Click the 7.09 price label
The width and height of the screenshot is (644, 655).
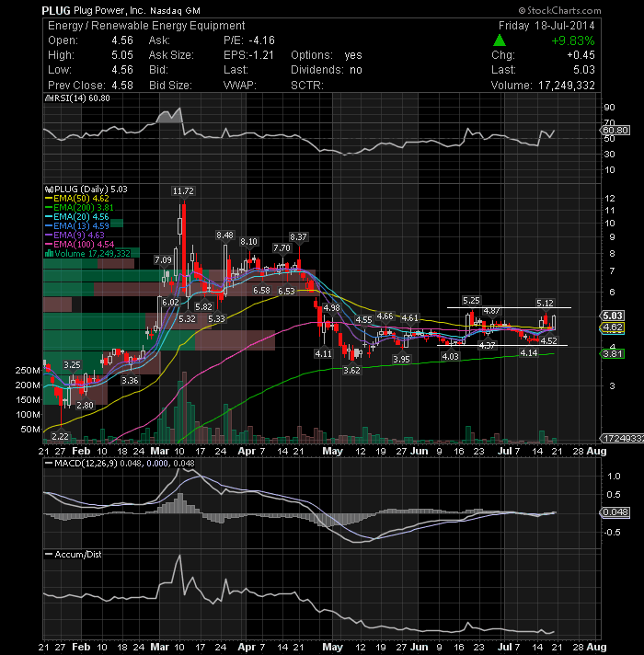[x=163, y=260]
